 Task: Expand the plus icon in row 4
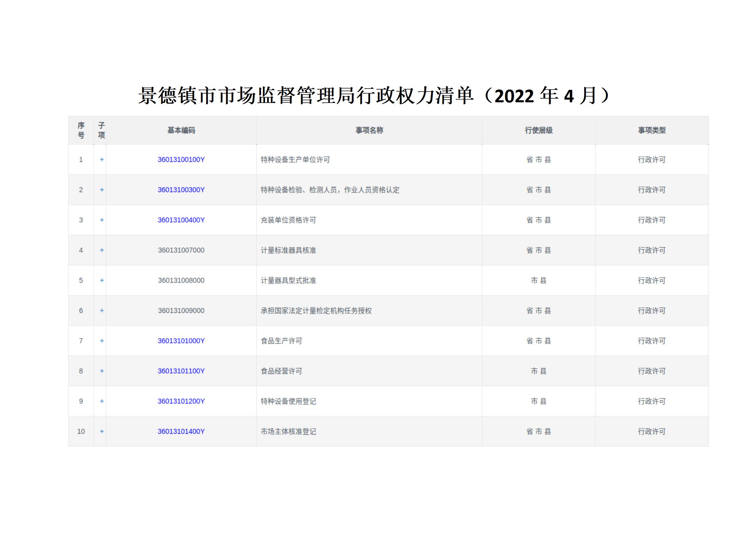(x=102, y=250)
